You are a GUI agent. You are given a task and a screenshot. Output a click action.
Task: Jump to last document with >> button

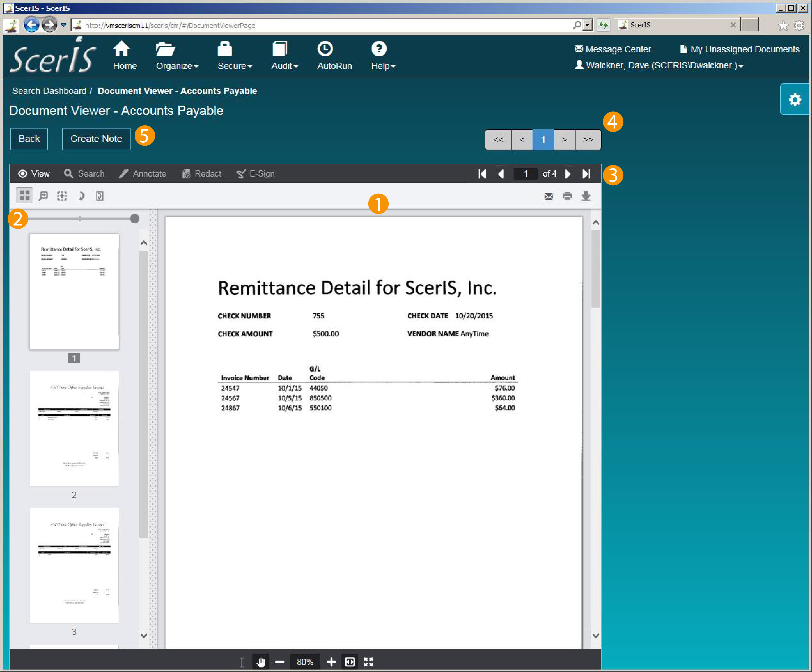(588, 140)
